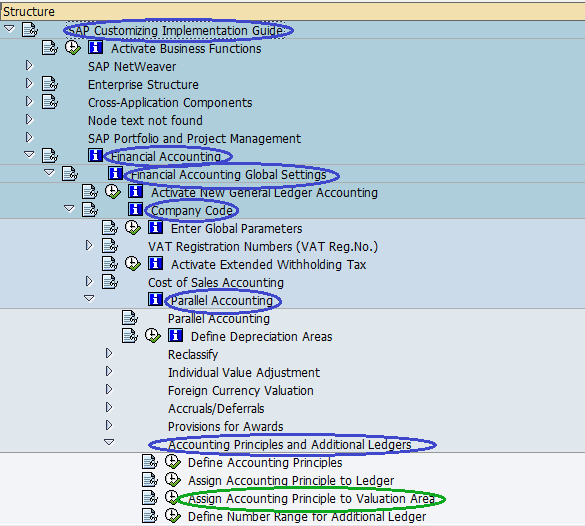Expand VAT Registration Numbers node

pyautogui.click(x=89, y=245)
